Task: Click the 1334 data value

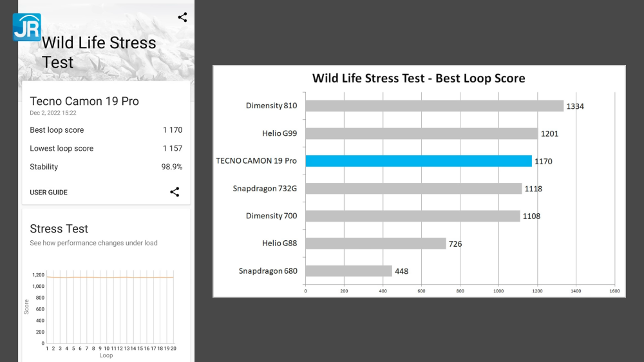Action: [x=575, y=106]
